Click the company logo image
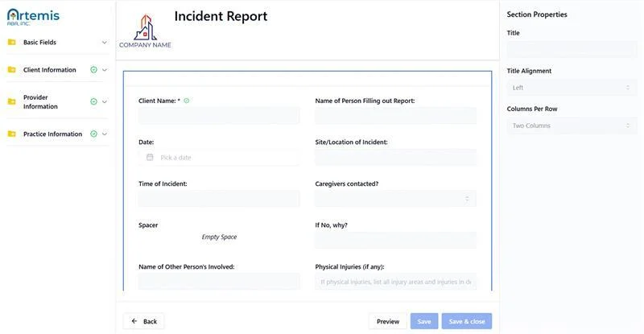This screenshot has width=644, height=334. [145, 31]
